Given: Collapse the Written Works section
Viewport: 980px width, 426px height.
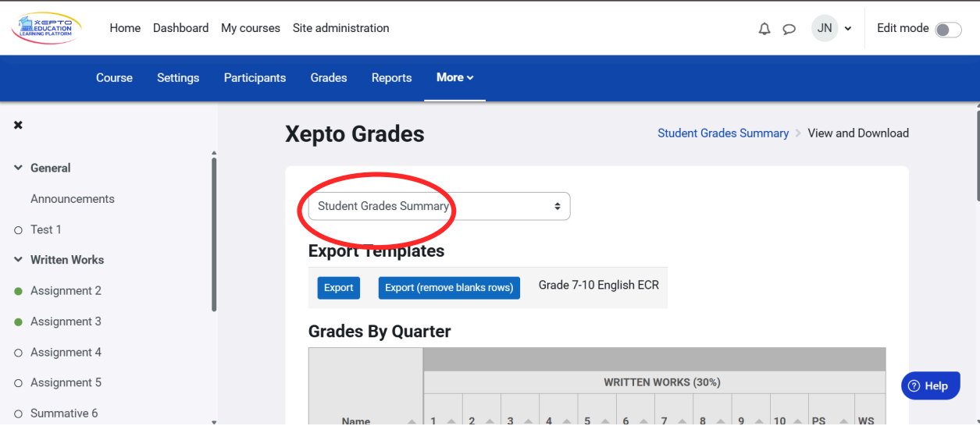Looking at the screenshot, I should [18, 260].
